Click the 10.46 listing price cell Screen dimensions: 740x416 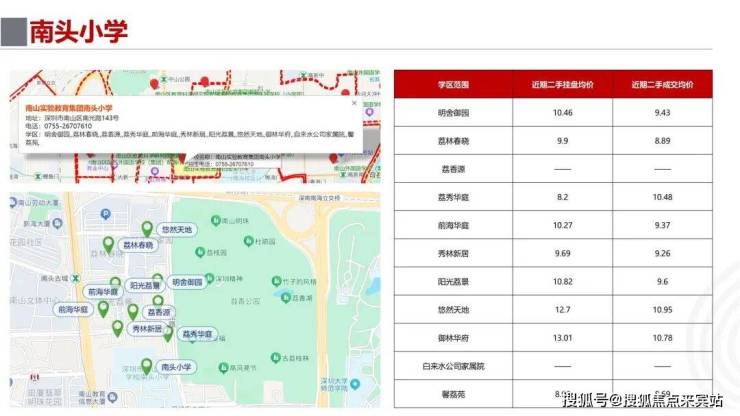[x=563, y=112]
